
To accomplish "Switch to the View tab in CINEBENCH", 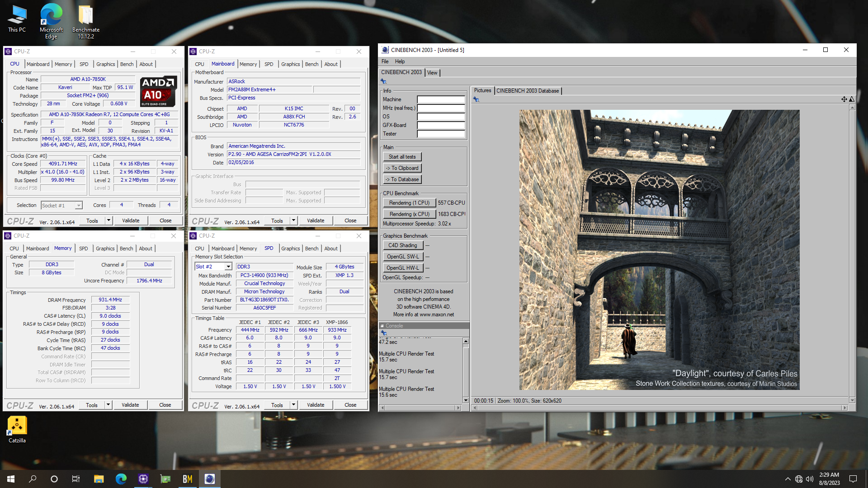I will (432, 73).
